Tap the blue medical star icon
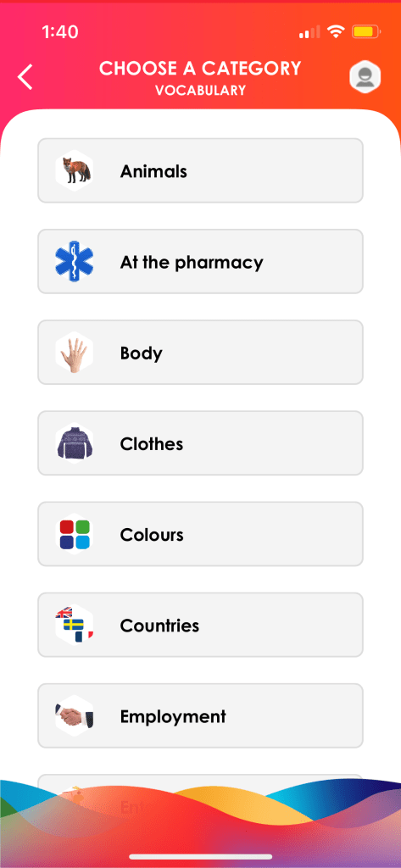This screenshot has width=401, height=868. [x=75, y=261]
